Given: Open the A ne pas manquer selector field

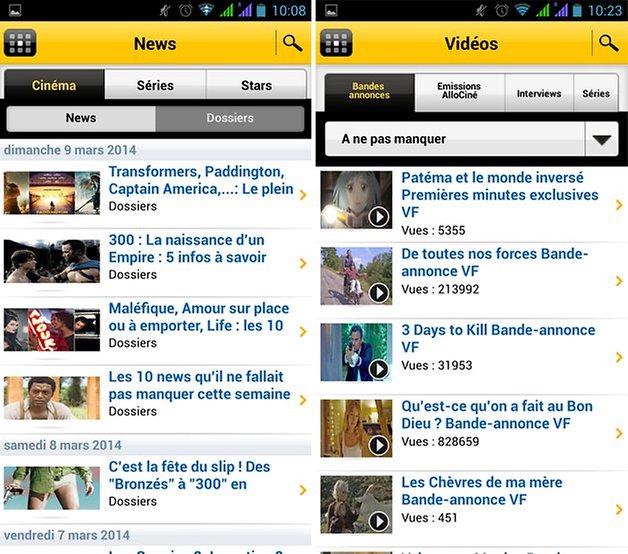Looking at the screenshot, I should click(x=472, y=139).
